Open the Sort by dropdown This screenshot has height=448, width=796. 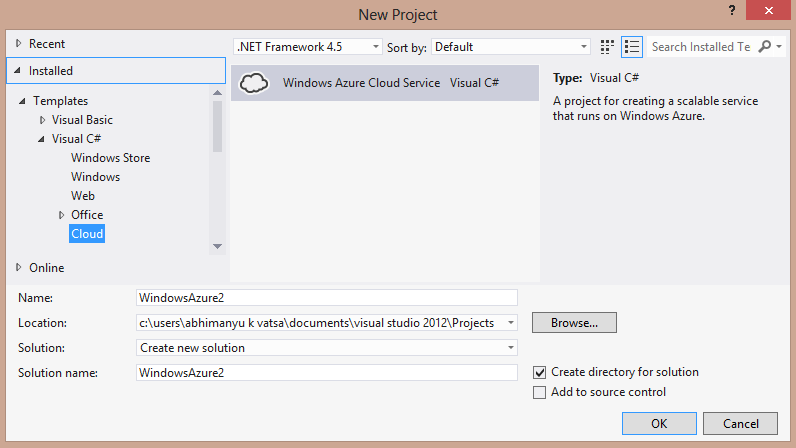click(511, 47)
